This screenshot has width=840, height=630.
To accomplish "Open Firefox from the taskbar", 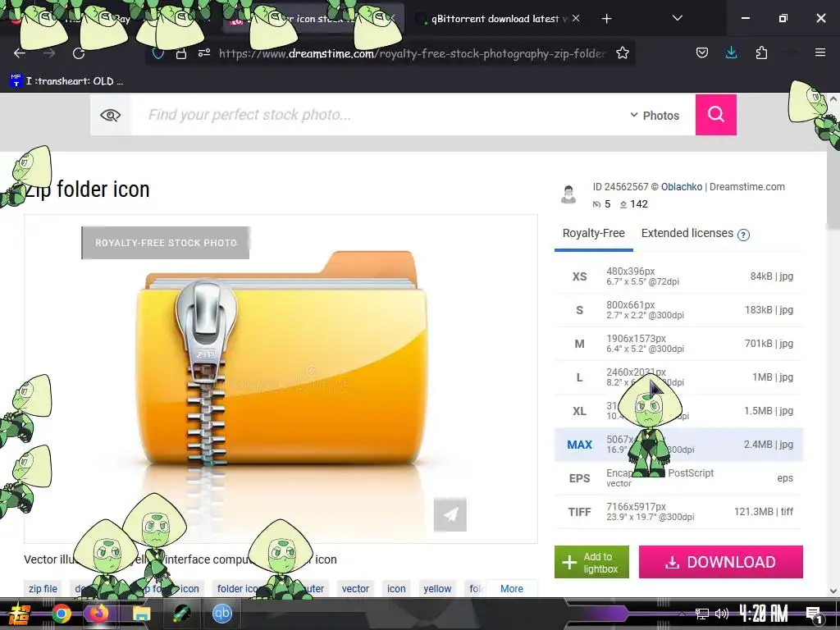I will (x=98, y=614).
